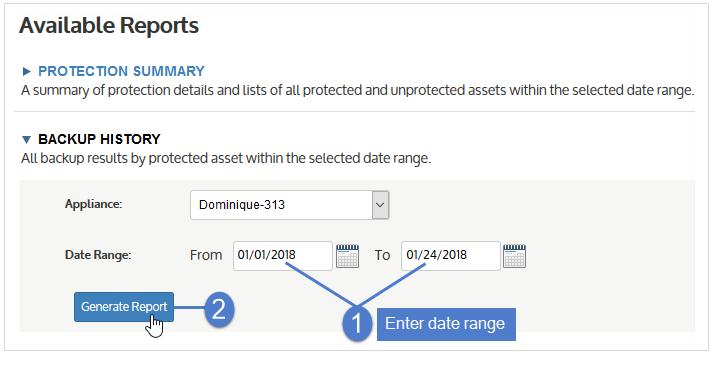Screen dimensions: 727x368
Task: Open the Appliance dropdown arrow
Action: pyautogui.click(x=380, y=205)
